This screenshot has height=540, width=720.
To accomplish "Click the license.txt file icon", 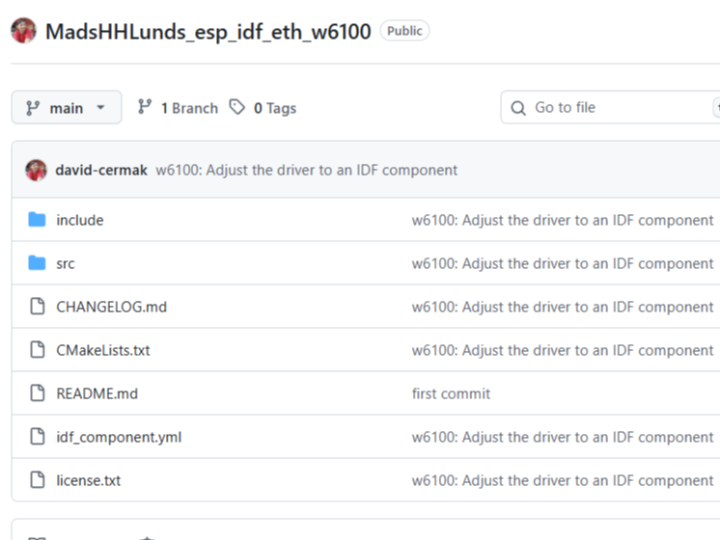I will pos(37,481).
